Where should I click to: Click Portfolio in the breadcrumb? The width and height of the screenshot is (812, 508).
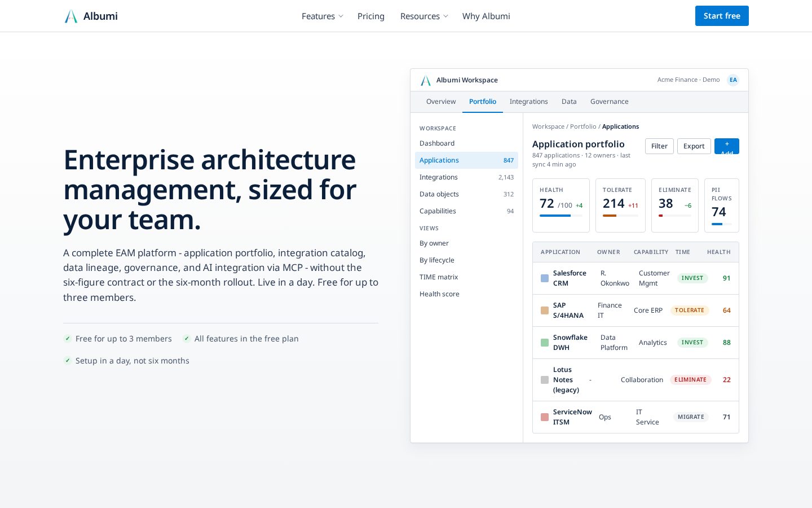coord(583,126)
